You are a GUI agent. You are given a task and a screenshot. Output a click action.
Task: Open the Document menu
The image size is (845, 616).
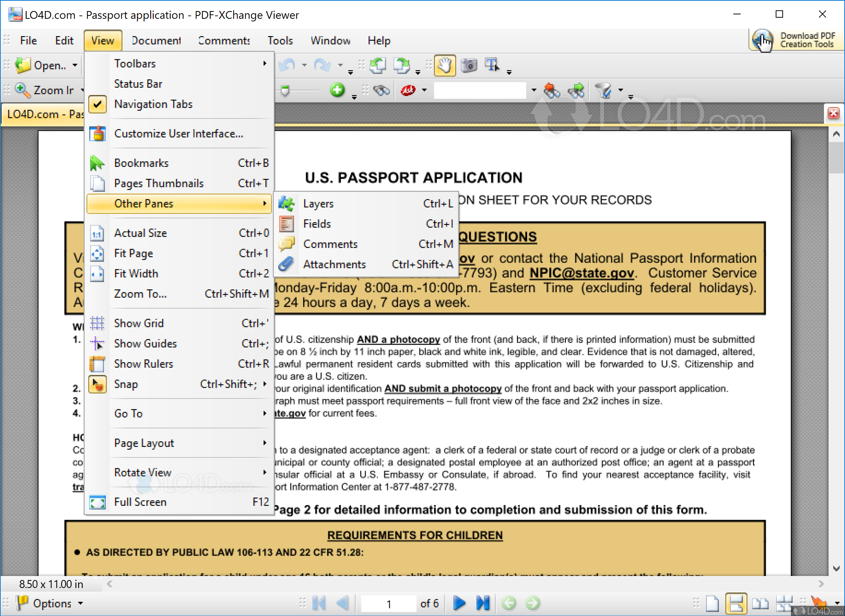pos(156,40)
